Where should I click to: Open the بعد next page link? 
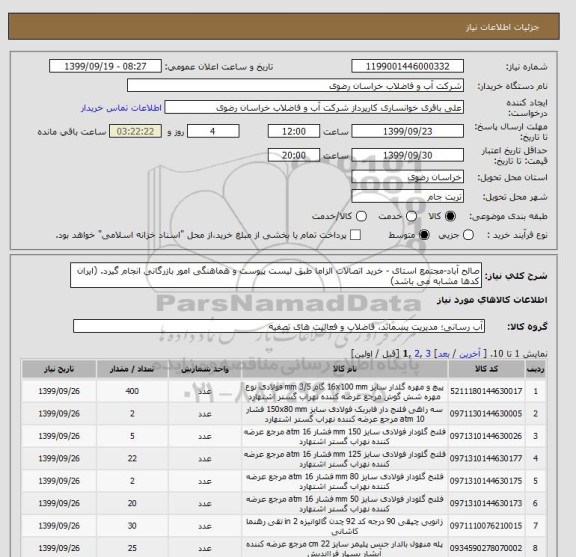pos(444,353)
